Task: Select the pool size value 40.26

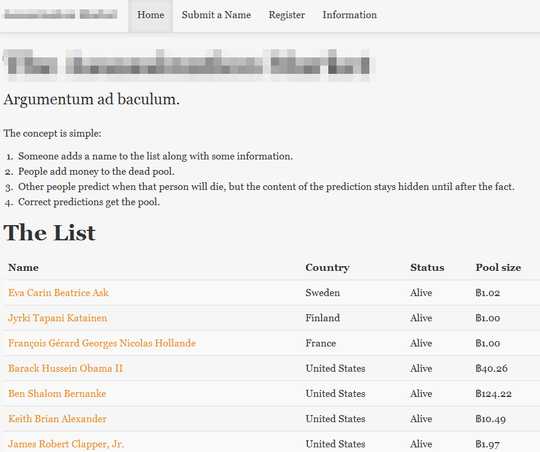Action: [x=491, y=368]
